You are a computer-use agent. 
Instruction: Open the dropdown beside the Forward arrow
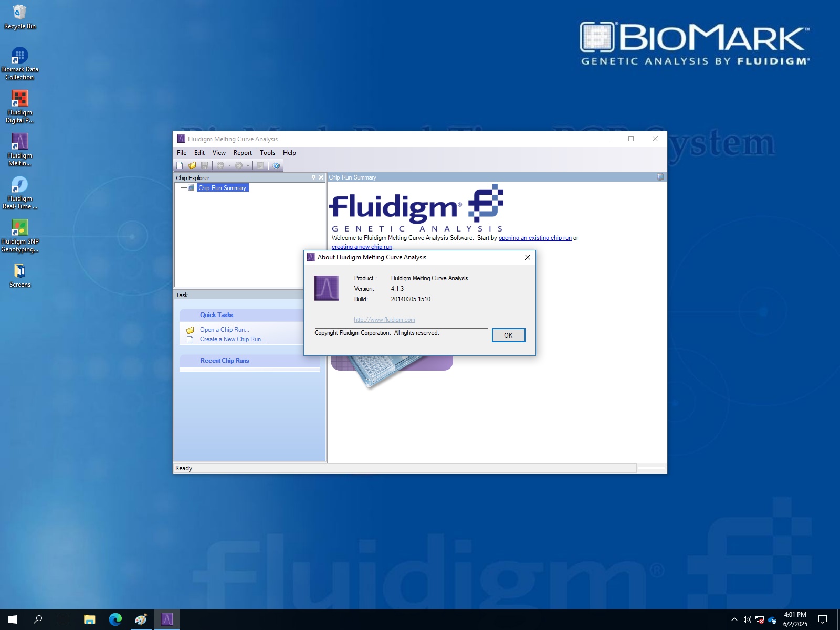coord(248,165)
